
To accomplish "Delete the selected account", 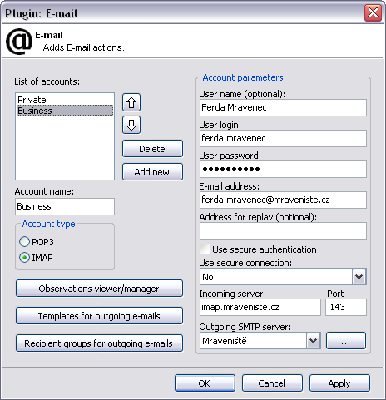I will click(x=152, y=149).
